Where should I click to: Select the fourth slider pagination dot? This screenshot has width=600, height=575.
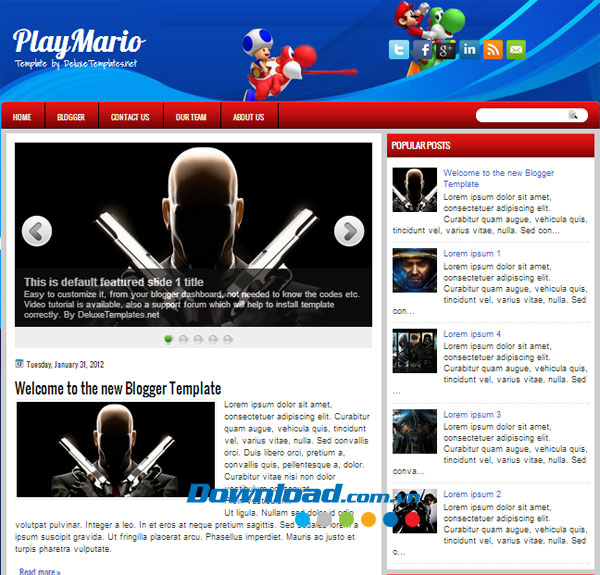tap(213, 339)
